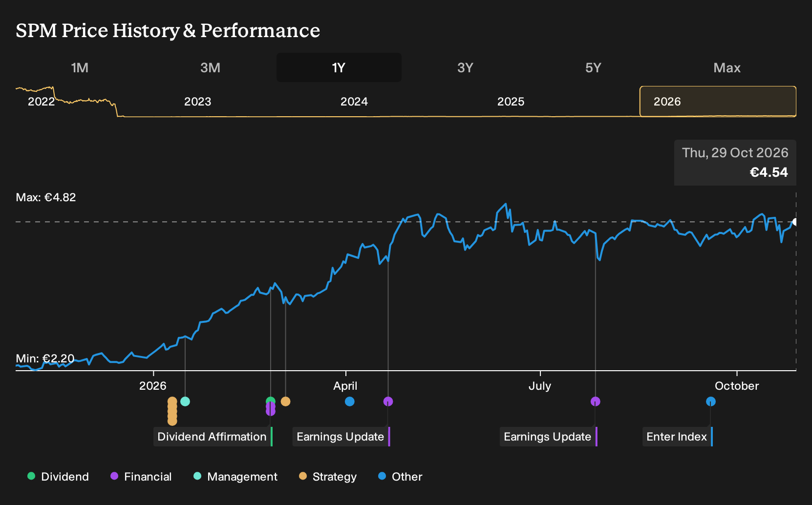Open the Earnings Update label near July
Screen dimensions: 812x505
(548, 437)
